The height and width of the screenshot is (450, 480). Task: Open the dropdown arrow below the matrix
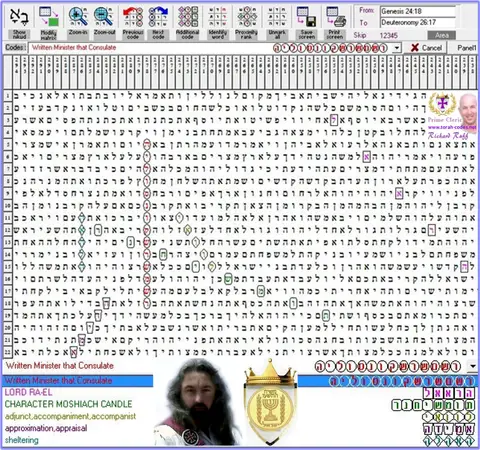point(473,366)
